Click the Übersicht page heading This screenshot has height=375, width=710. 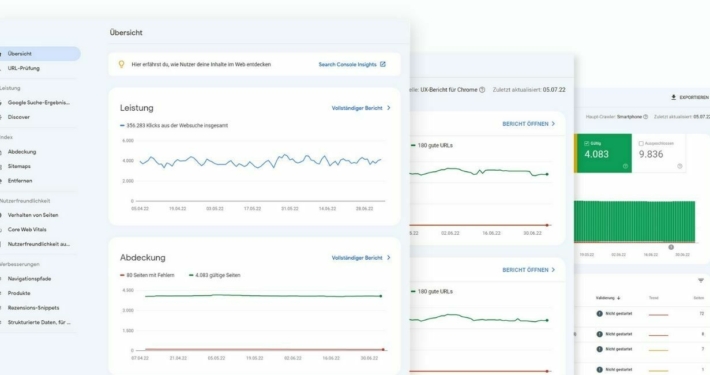pos(126,33)
